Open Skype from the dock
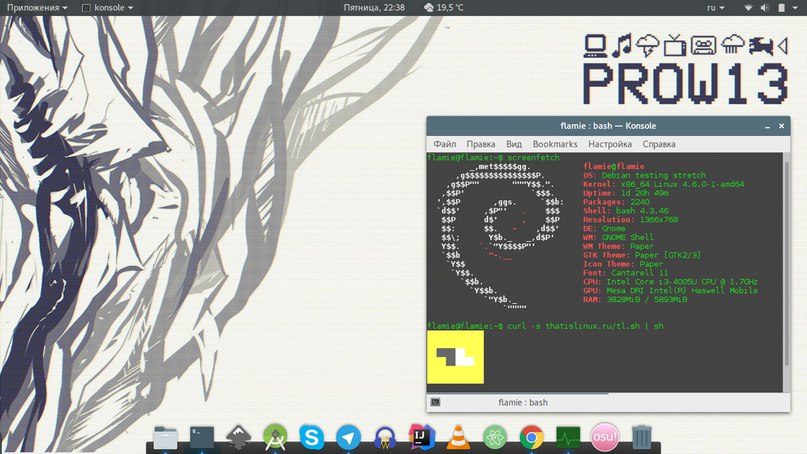The image size is (807, 454). coord(312,437)
